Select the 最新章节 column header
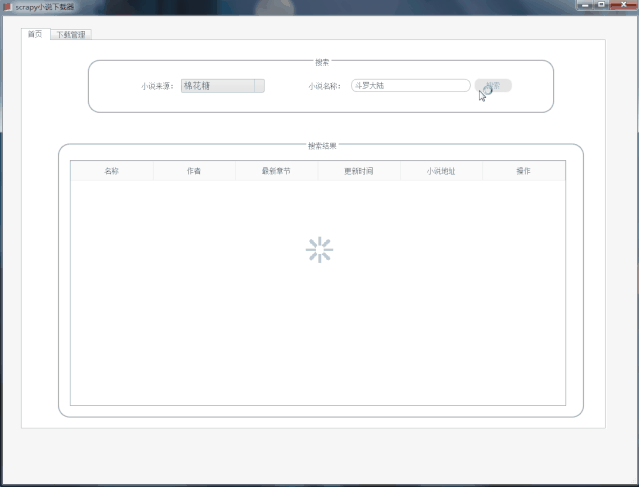 tap(276, 171)
